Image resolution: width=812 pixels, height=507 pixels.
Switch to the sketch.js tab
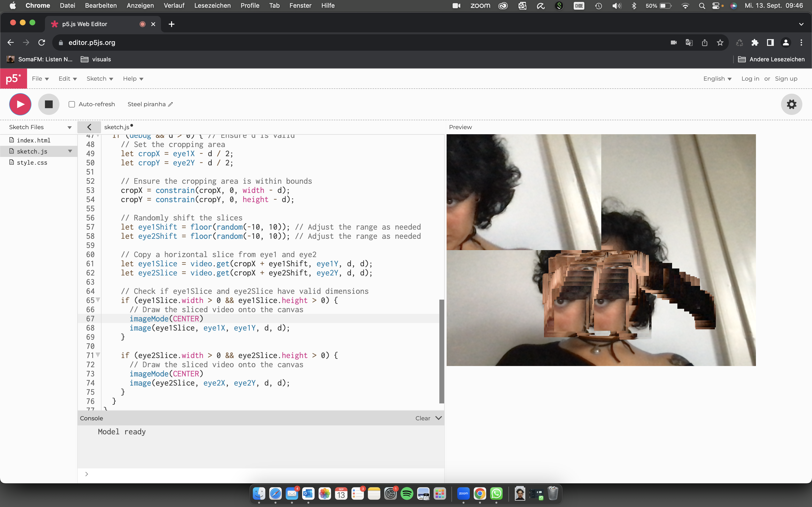coord(117,127)
